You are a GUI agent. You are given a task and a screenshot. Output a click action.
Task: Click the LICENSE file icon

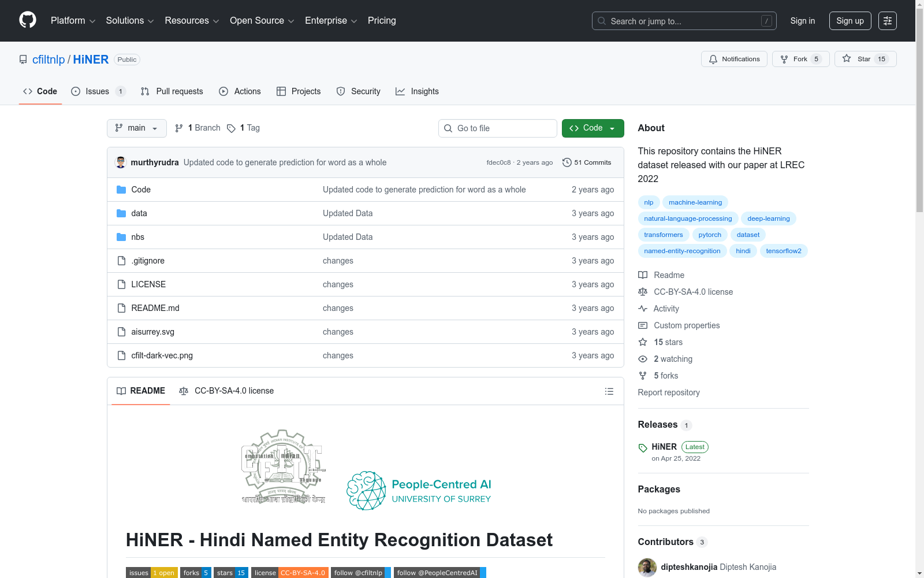pos(121,284)
